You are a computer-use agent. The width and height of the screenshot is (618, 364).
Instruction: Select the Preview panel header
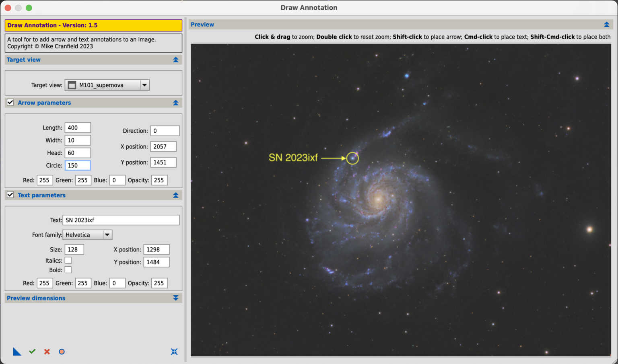coord(202,24)
